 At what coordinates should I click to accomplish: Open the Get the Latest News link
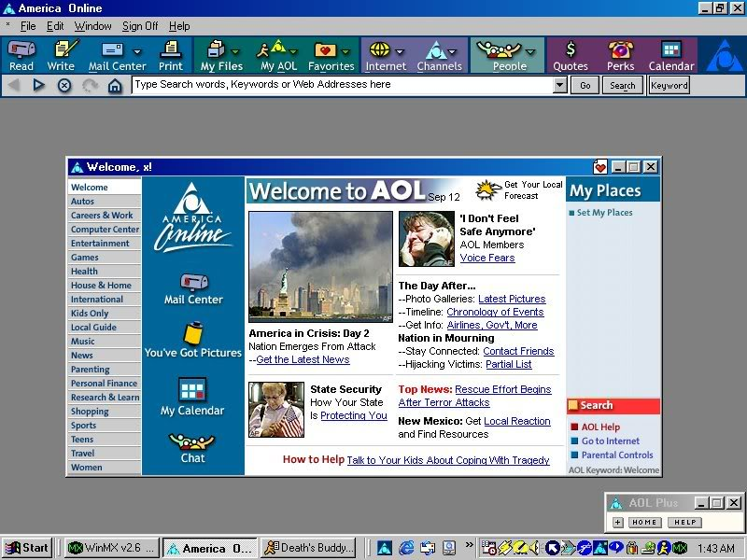click(303, 359)
